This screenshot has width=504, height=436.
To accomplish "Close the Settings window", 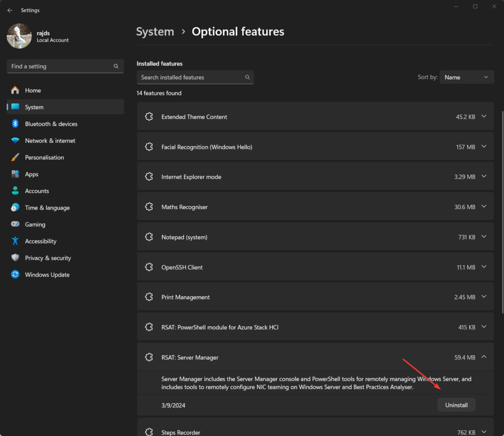I will [494, 6].
